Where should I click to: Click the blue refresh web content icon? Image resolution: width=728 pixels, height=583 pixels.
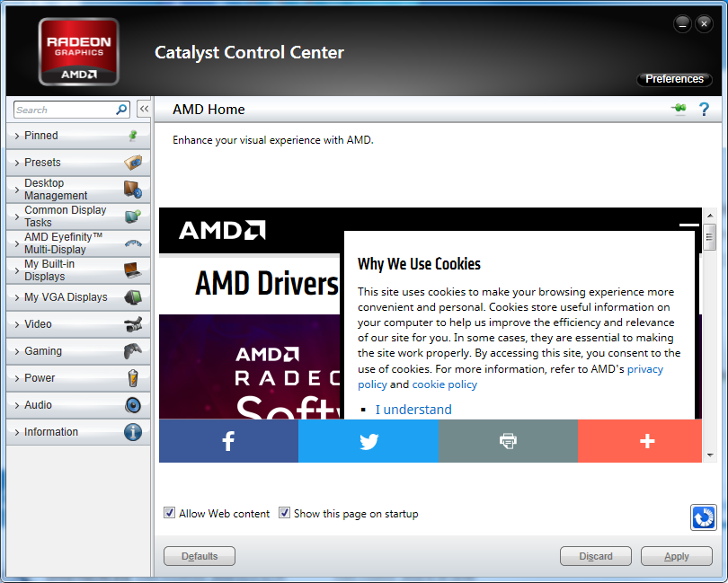(704, 517)
